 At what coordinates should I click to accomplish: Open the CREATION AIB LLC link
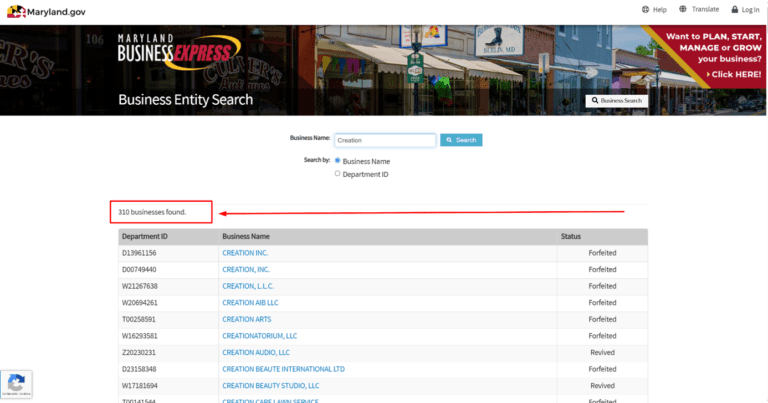click(250, 303)
